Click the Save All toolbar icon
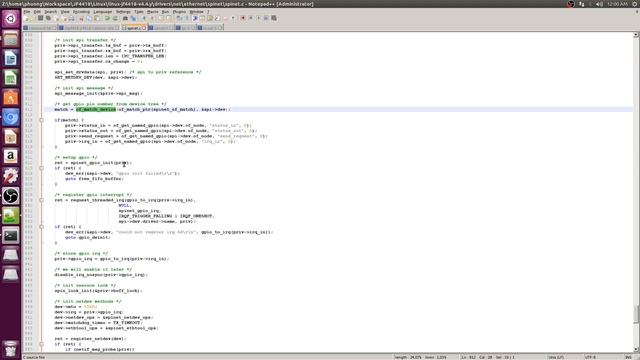 48,18
